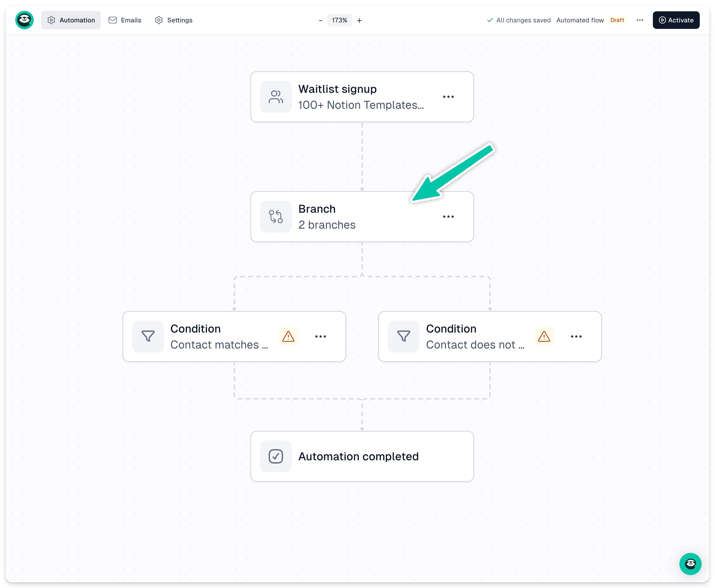Open the Settings tab
Image resolution: width=715 pixels, height=588 pixels.
pos(173,20)
